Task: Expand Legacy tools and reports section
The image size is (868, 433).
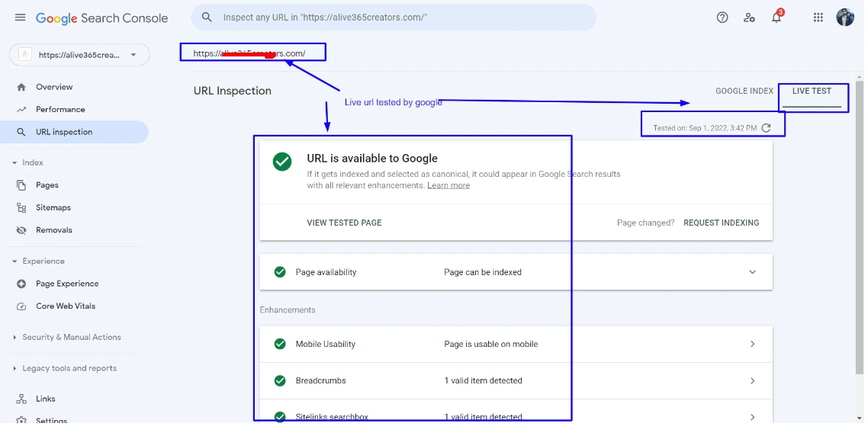Action: click(x=14, y=368)
